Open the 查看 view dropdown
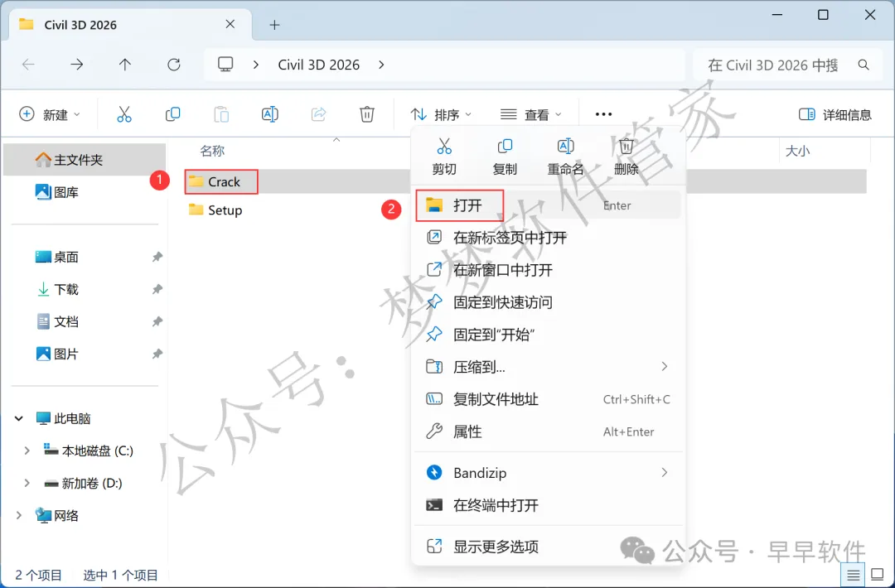 531,114
